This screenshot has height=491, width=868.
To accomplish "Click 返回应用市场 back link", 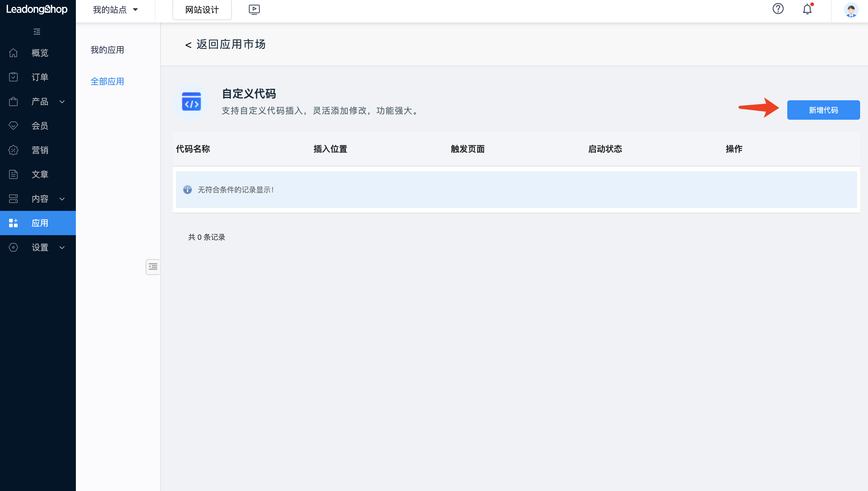I will click(x=225, y=44).
